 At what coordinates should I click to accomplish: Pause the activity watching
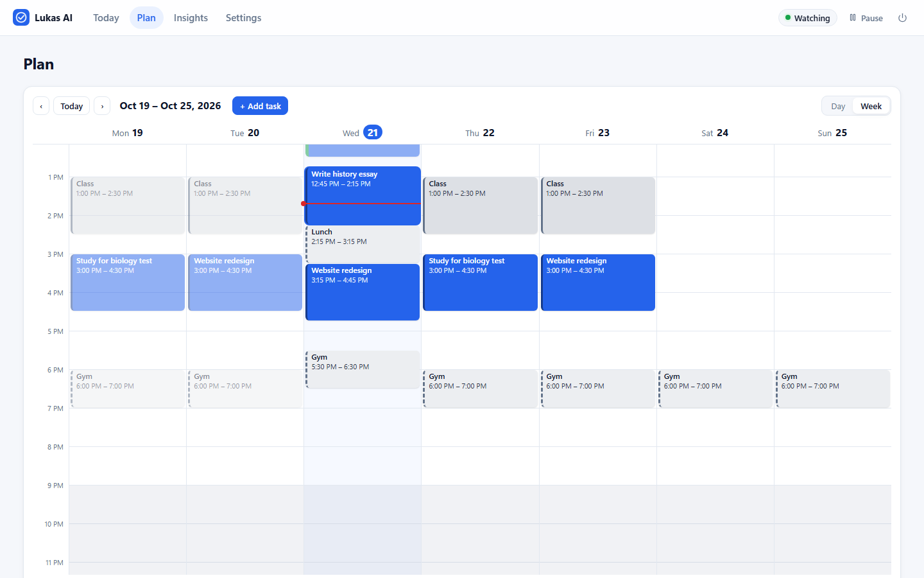[866, 18]
